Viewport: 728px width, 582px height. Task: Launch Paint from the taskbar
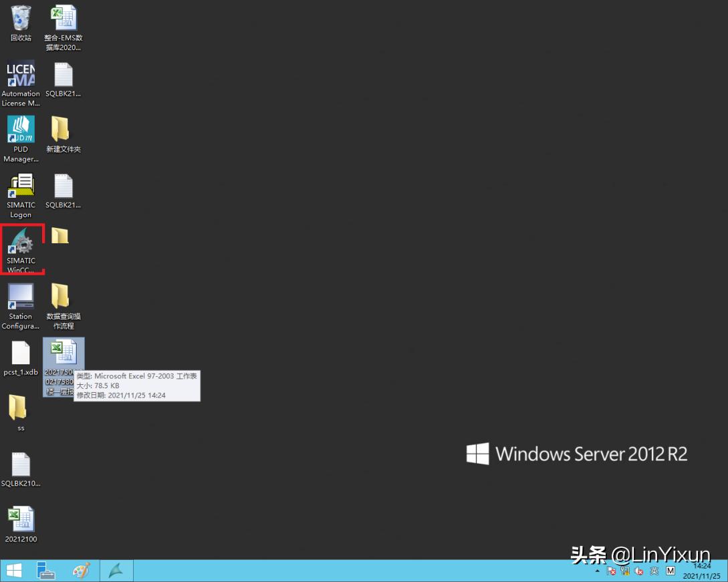(82, 571)
